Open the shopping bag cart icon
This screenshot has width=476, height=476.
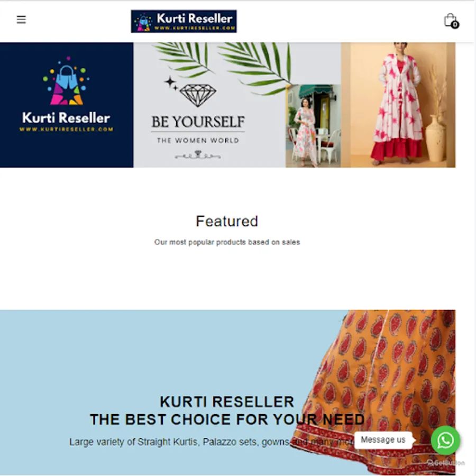450,20
